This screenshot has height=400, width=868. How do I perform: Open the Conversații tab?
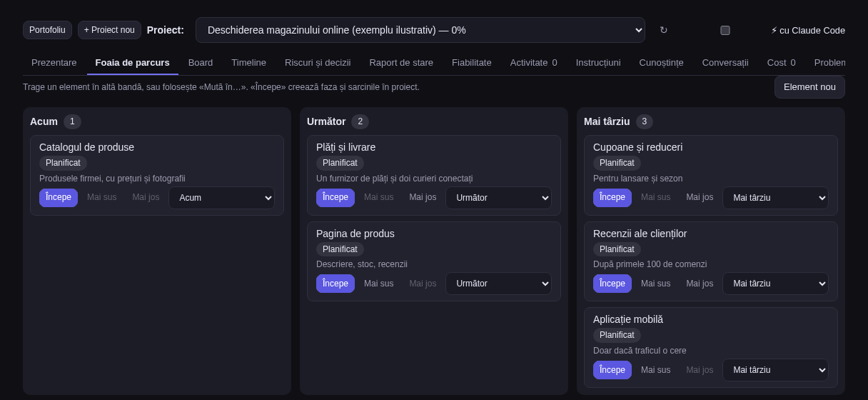pos(725,62)
